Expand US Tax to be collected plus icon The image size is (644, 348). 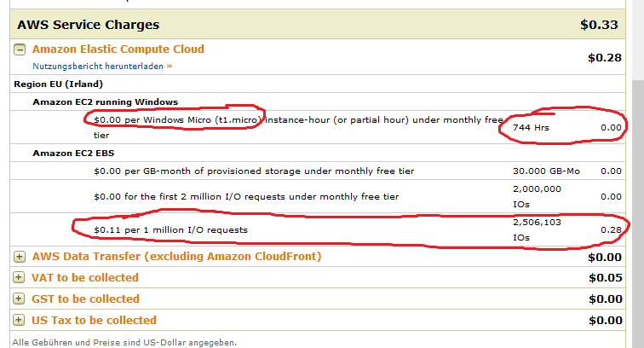[x=19, y=320]
